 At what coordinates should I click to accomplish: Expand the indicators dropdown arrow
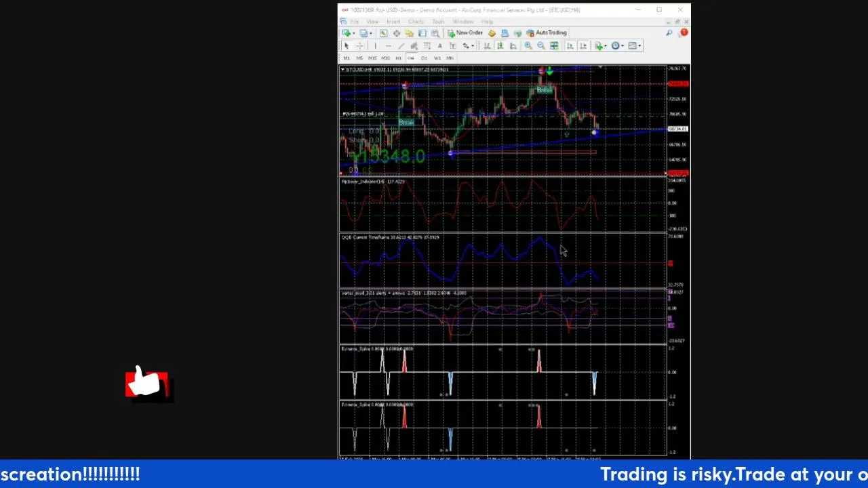(x=606, y=45)
